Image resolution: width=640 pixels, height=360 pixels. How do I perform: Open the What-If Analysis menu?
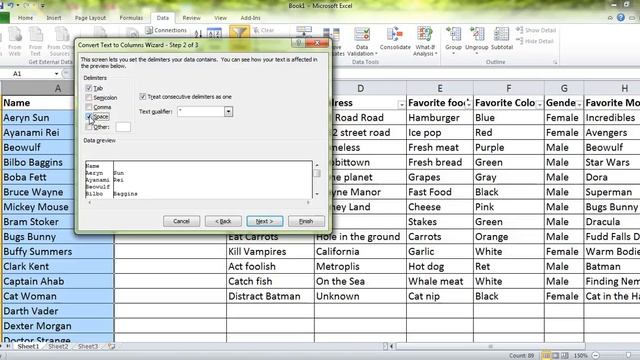click(425, 41)
